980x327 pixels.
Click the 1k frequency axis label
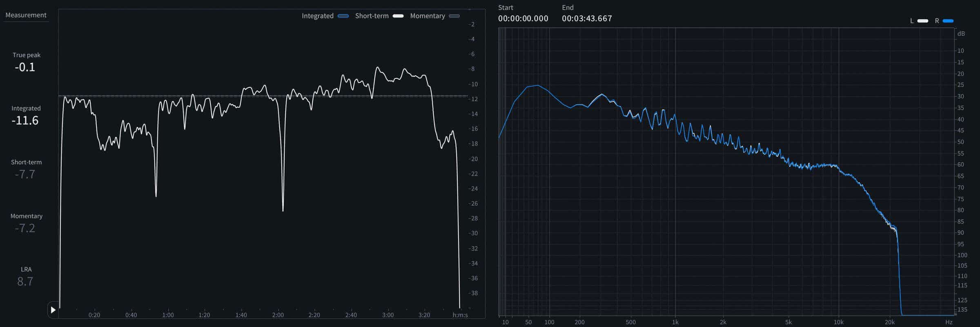pos(675,322)
